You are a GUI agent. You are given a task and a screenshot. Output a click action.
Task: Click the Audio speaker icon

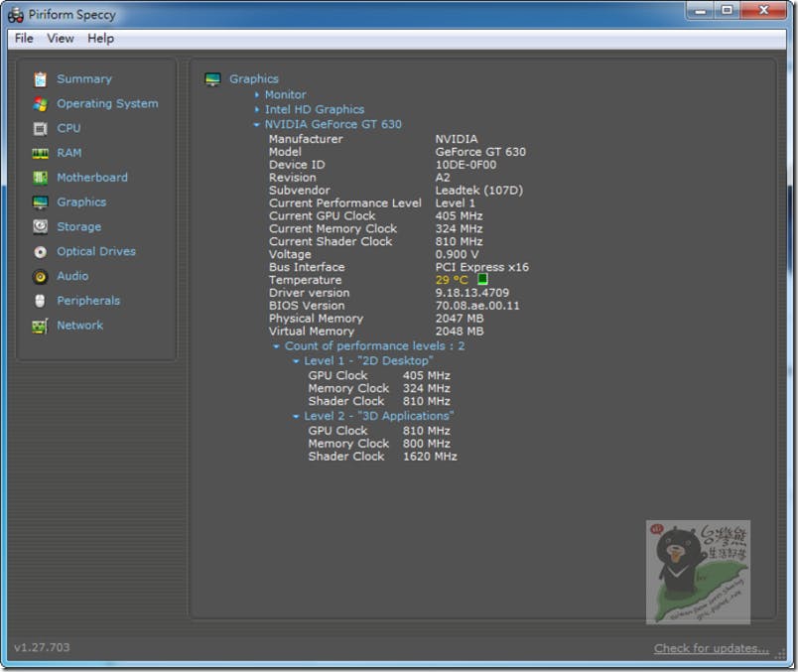[x=41, y=276]
